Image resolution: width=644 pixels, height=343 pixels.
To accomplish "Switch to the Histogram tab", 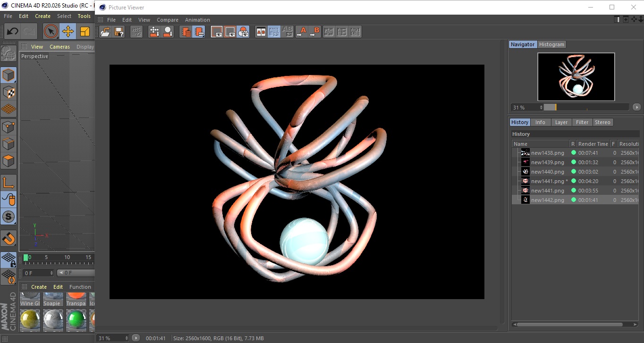I will (551, 44).
